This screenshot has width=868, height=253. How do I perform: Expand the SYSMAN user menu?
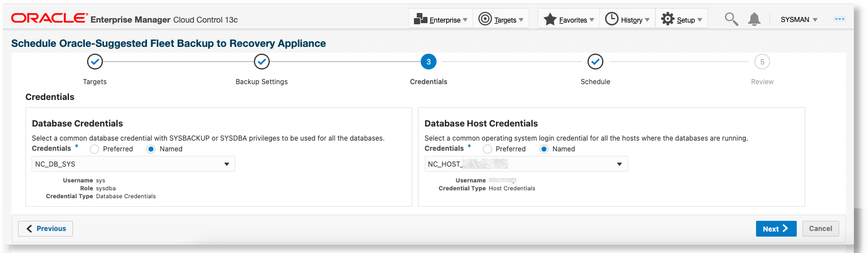[799, 20]
